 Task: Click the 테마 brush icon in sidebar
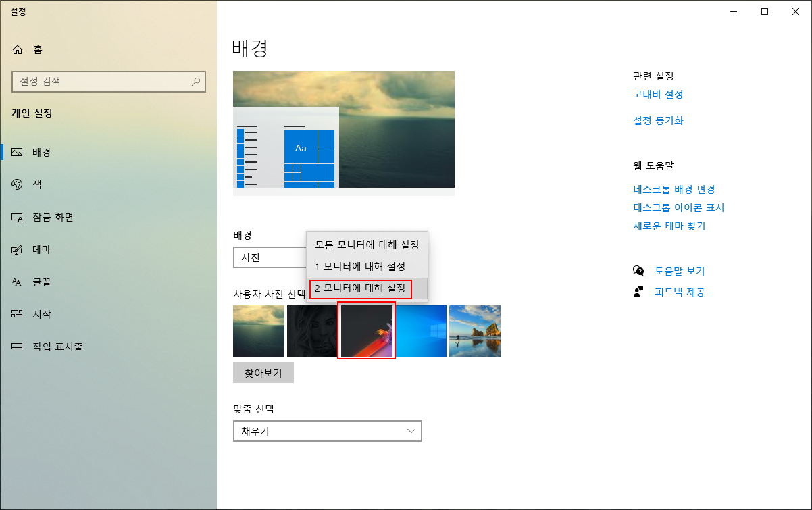[x=18, y=249]
